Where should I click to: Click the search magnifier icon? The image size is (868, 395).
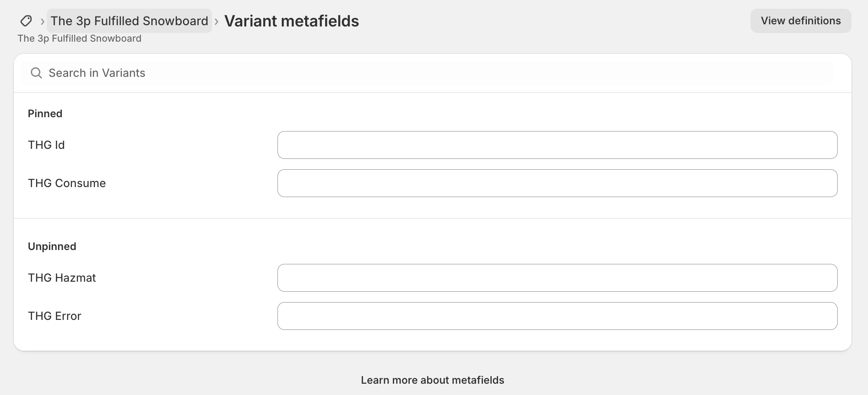click(x=36, y=73)
